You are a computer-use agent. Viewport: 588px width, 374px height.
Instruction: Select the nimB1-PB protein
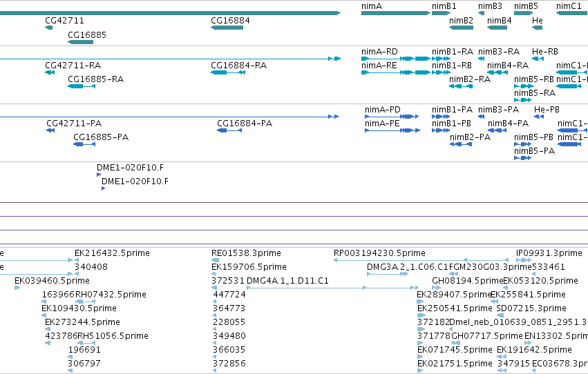[441, 130]
